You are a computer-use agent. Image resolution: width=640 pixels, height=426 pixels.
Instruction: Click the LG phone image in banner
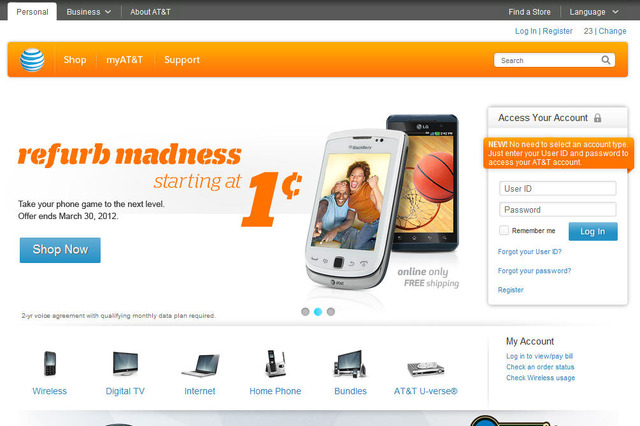433,184
